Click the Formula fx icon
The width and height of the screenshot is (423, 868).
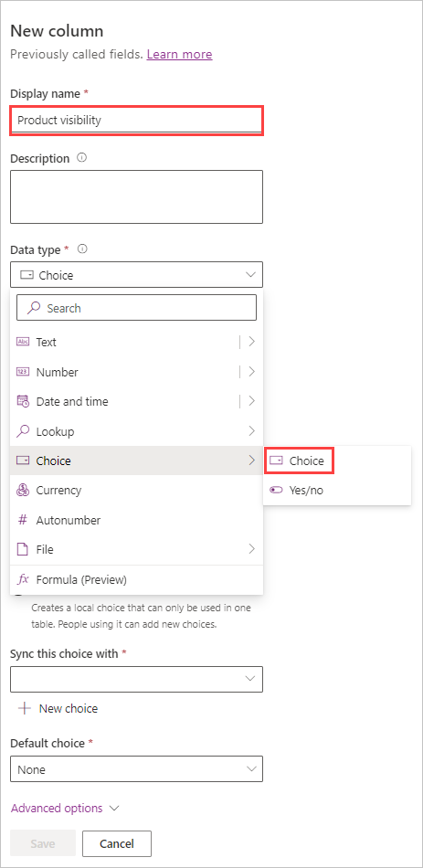[x=23, y=579]
